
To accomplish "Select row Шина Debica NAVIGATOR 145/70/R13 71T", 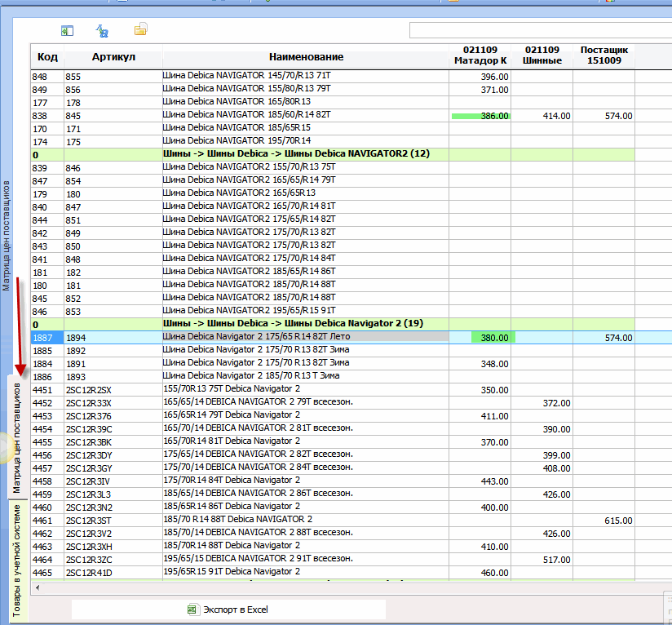I will tap(333, 77).
